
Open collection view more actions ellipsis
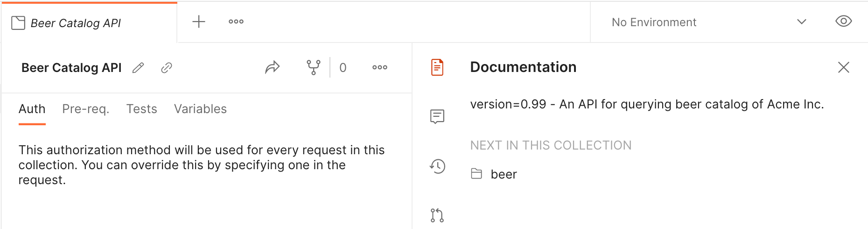pos(380,67)
